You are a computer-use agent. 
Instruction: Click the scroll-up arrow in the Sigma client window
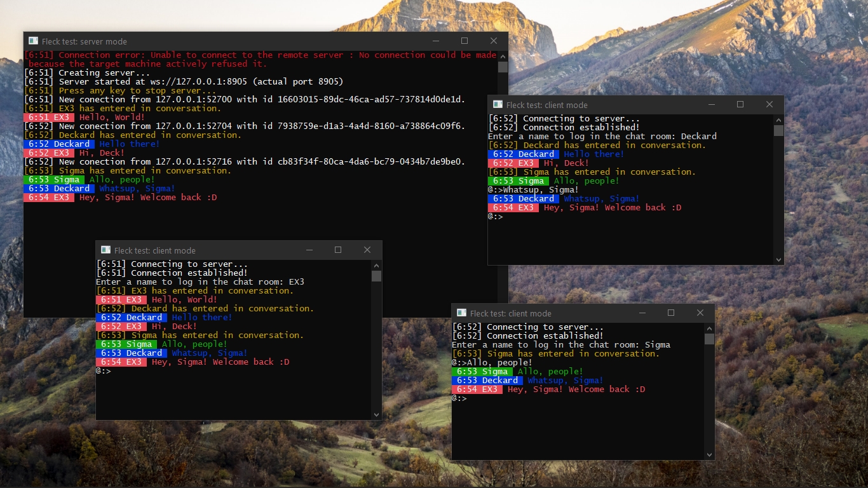click(709, 328)
